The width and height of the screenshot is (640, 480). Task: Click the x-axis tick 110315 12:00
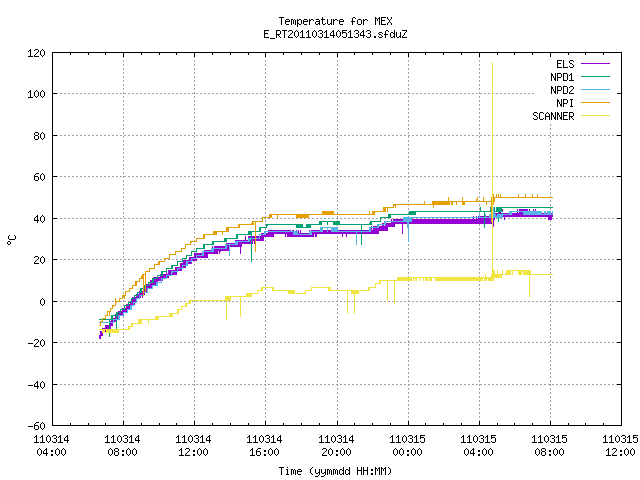(620, 446)
